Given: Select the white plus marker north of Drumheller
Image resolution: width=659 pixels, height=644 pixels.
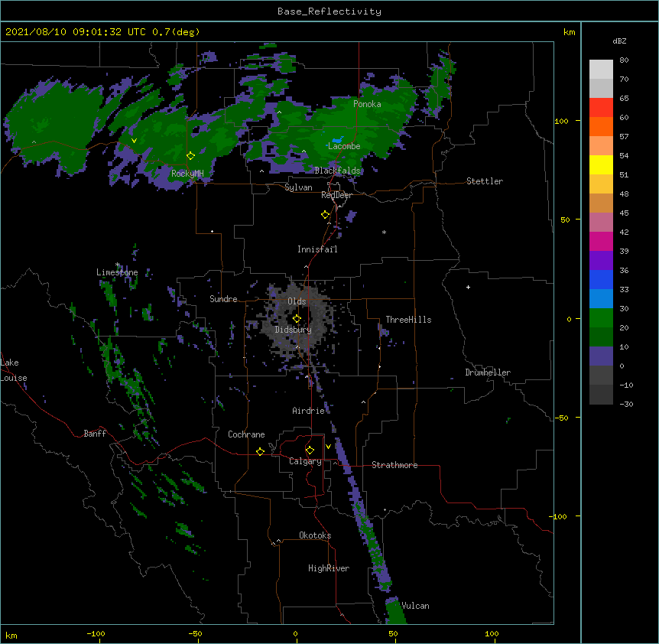Looking at the screenshot, I should point(468,287).
